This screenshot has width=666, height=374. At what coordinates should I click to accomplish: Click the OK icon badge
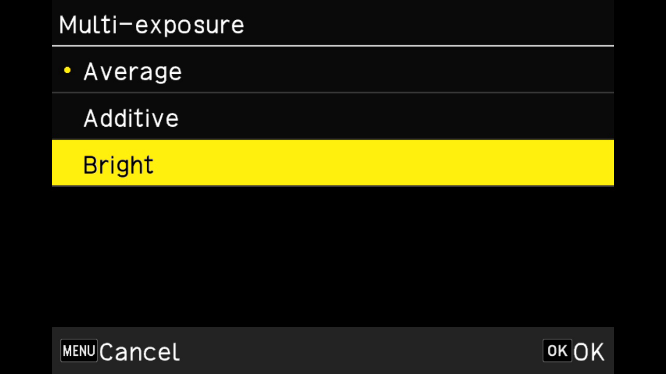[557, 351]
